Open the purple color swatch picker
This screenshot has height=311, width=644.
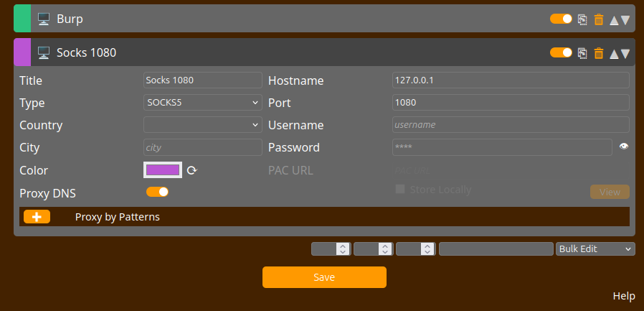pos(163,170)
